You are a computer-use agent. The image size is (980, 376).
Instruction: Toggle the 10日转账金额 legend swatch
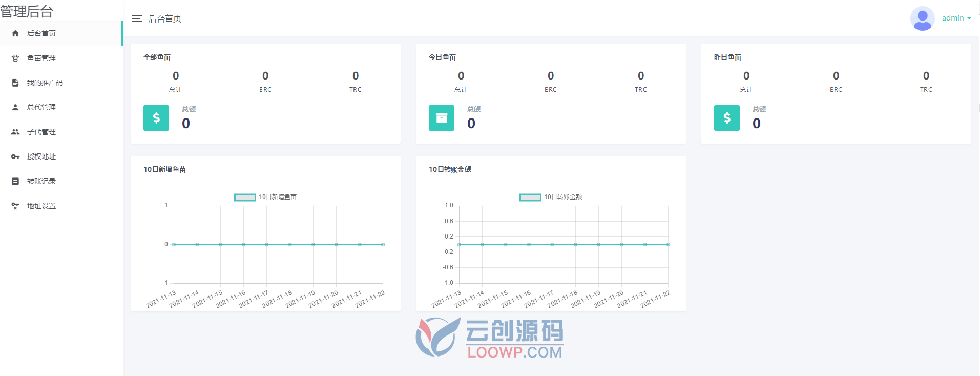point(530,197)
